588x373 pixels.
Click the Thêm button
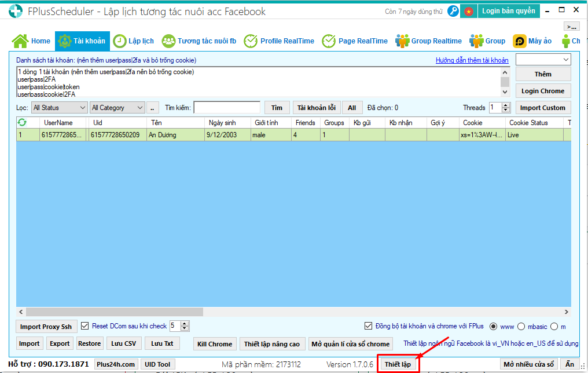pyautogui.click(x=543, y=74)
